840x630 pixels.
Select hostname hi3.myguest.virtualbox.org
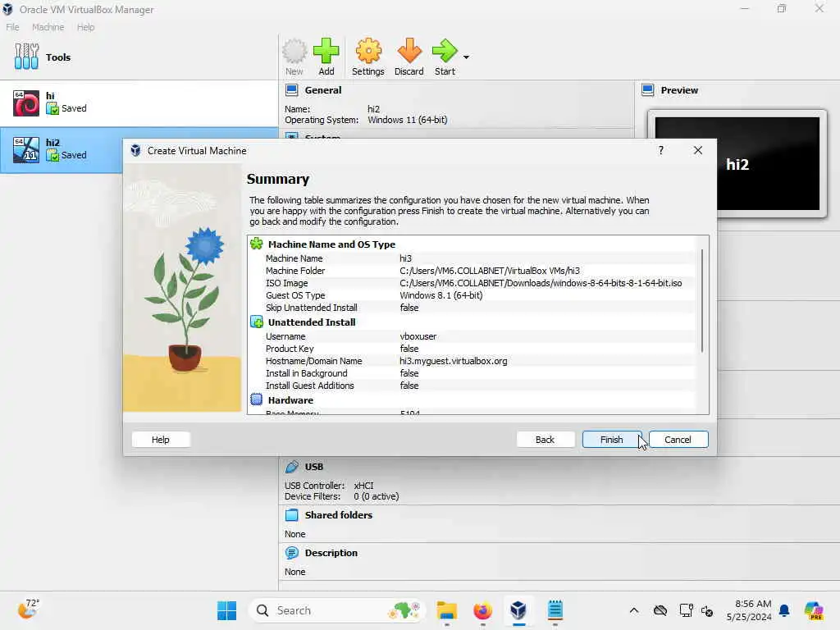453,361
